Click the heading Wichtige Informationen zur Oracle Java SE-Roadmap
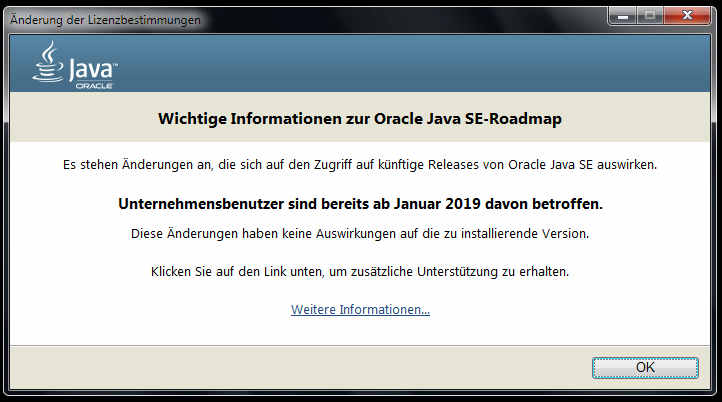This screenshot has height=402, width=722. pyautogui.click(x=360, y=119)
